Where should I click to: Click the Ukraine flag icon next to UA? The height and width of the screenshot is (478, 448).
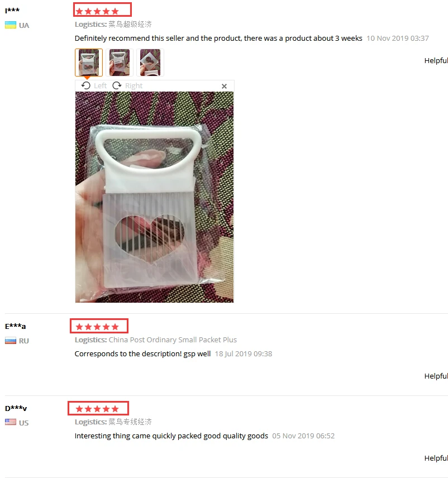tap(11, 25)
